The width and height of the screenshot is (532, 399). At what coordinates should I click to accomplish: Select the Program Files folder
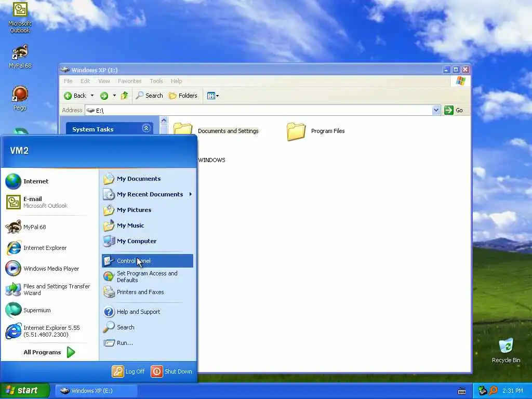click(x=315, y=131)
